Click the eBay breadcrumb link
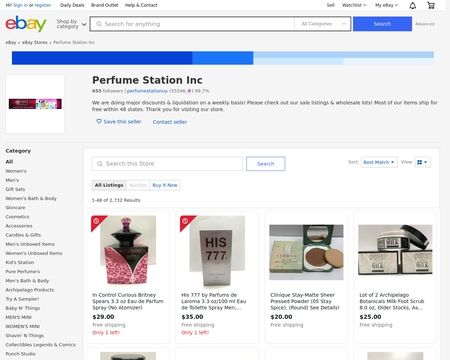 tap(11, 42)
